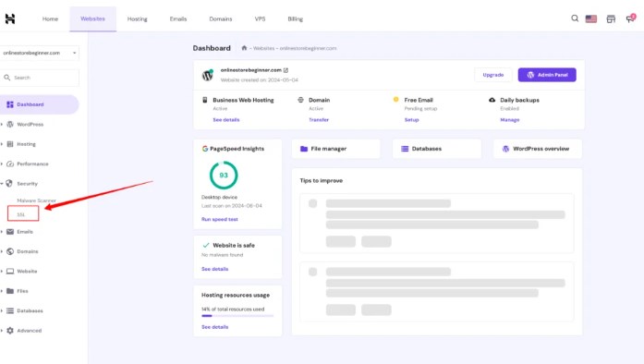Switch to the Hosting top tab
The image size is (644, 364).
[137, 18]
